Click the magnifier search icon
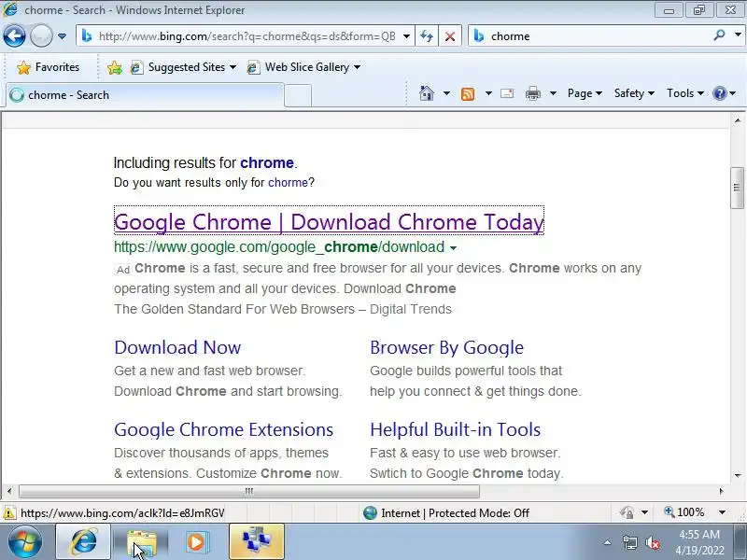The width and height of the screenshot is (747, 560). point(719,35)
